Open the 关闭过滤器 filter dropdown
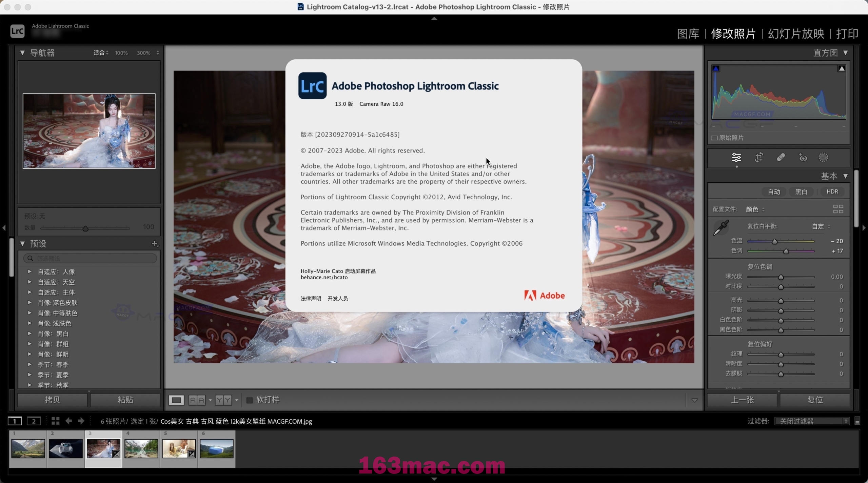 (811, 421)
